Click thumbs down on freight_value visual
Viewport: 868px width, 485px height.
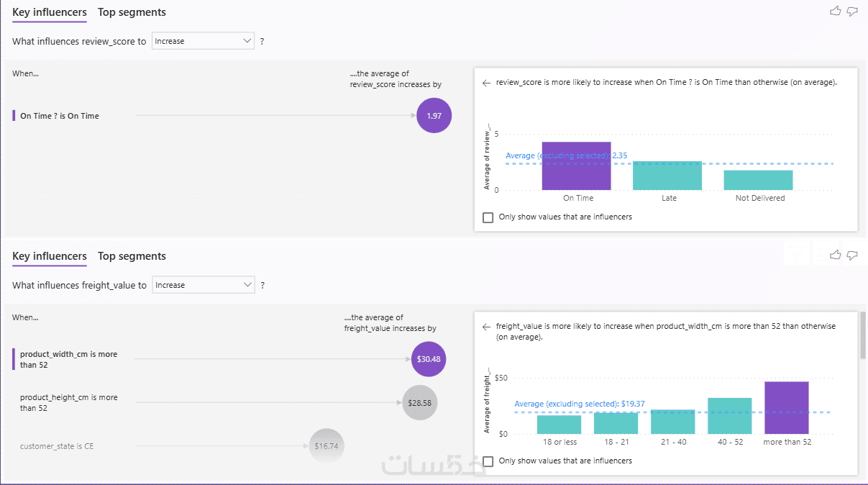852,255
